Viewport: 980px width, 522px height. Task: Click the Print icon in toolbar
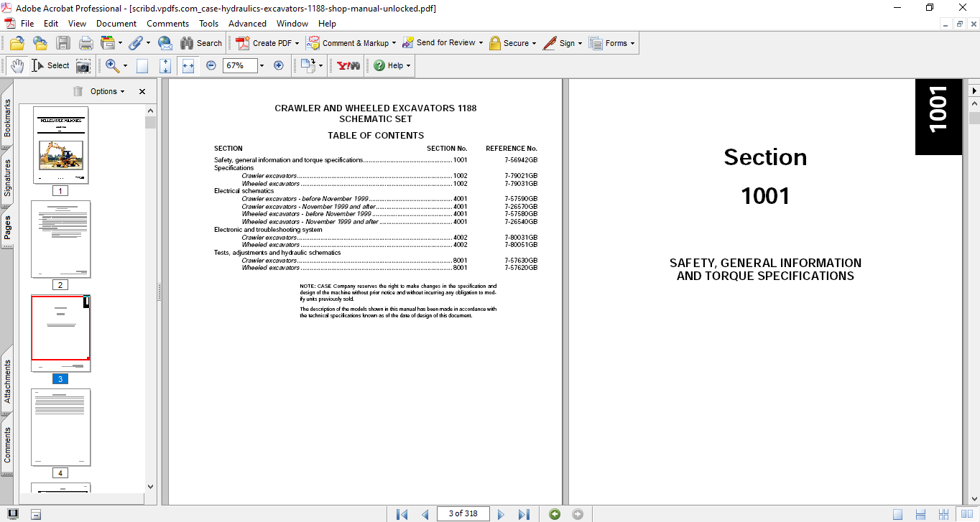85,43
